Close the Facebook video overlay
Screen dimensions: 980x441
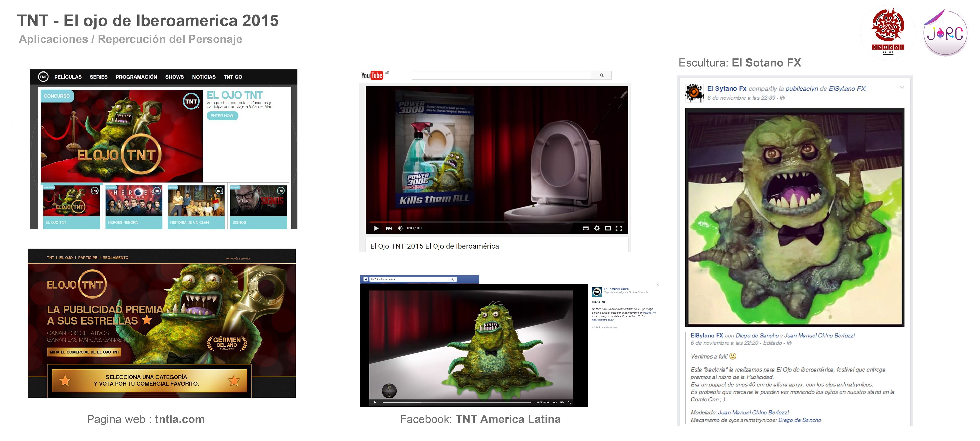tap(658, 285)
